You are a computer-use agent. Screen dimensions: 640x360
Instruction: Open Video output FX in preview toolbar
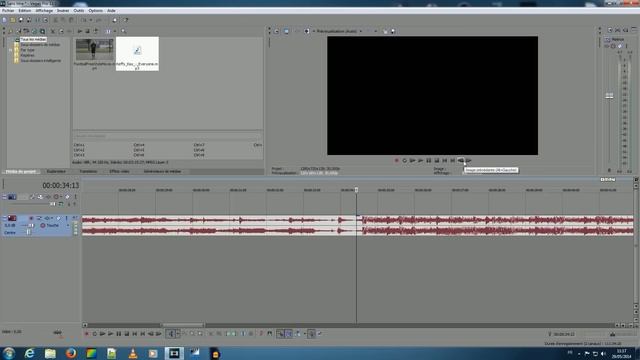[x=297, y=31]
